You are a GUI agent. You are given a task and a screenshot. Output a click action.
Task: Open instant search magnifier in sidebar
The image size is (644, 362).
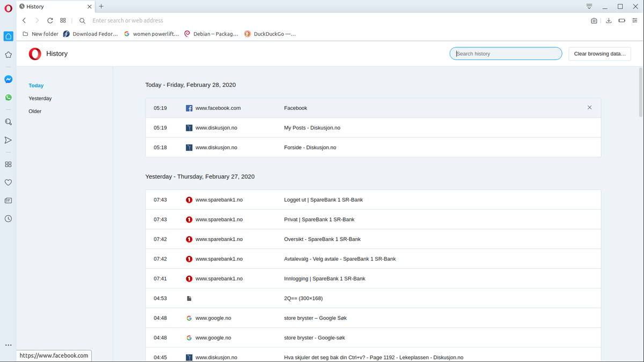click(x=8, y=122)
